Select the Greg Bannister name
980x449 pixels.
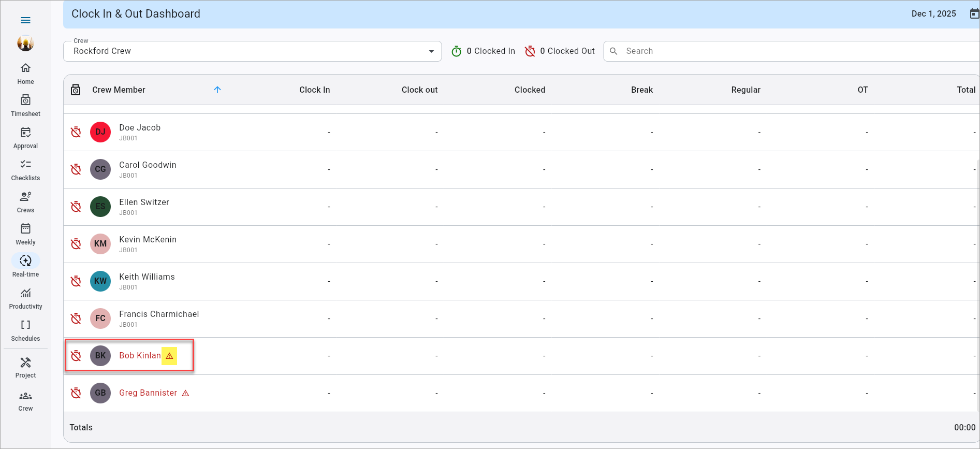(x=148, y=393)
